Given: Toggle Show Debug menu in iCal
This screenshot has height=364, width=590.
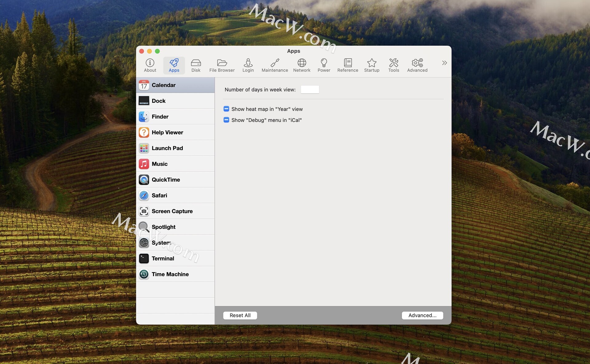Looking at the screenshot, I should (226, 120).
